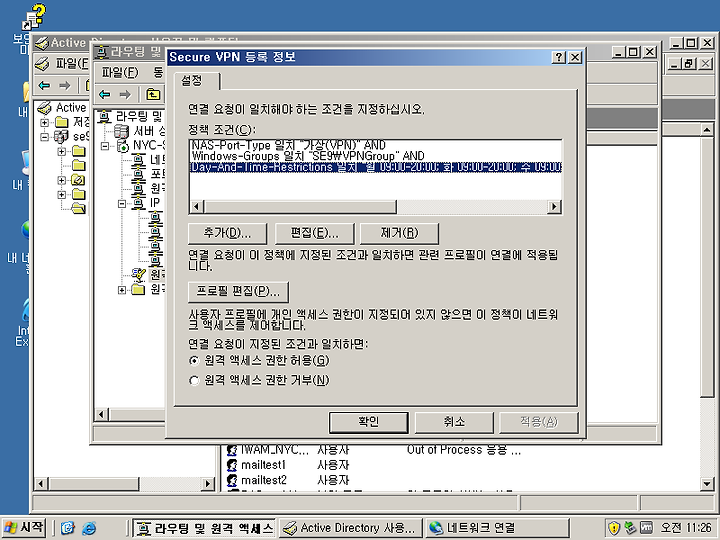Click back arrow in Active Directory toolbar
The image size is (720, 540).
45,85
